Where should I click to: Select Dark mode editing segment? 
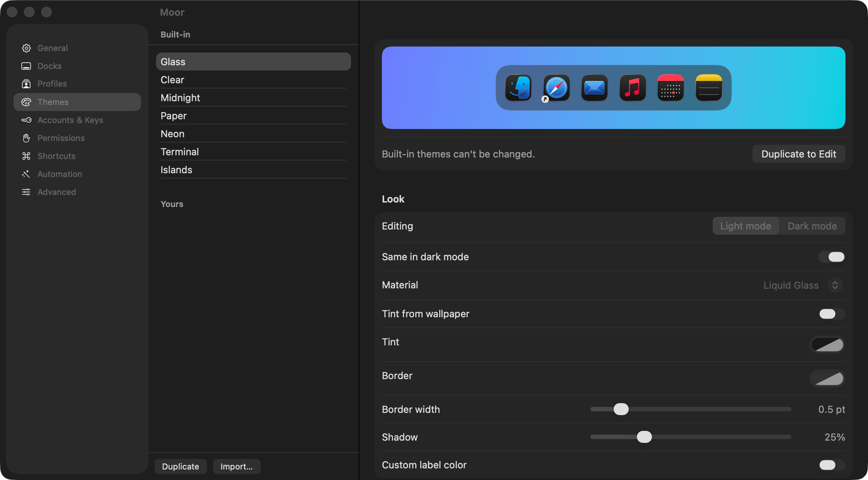[x=812, y=226]
